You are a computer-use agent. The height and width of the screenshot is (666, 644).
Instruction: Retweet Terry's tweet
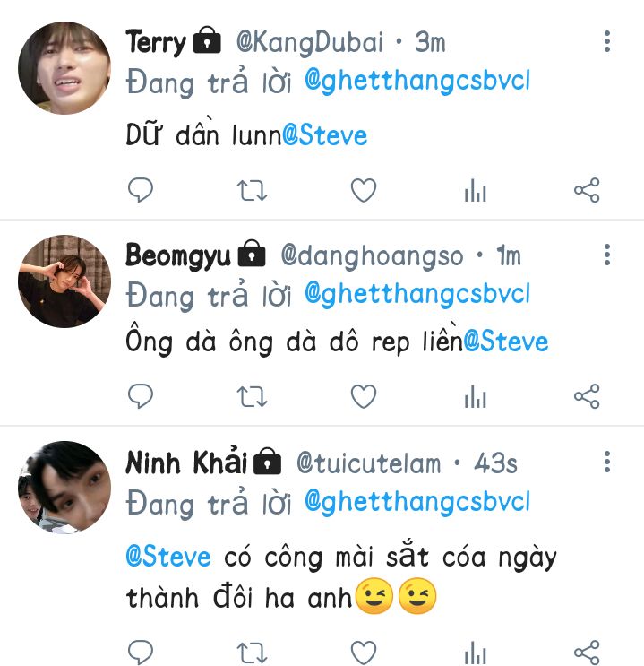tap(252, 190)
